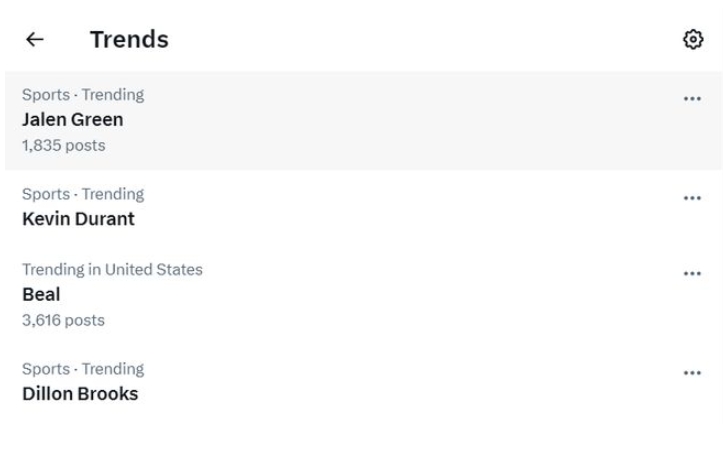Open Trends settings gear
The width and height of the screenshot is (723, 464).
coord(692,39)
